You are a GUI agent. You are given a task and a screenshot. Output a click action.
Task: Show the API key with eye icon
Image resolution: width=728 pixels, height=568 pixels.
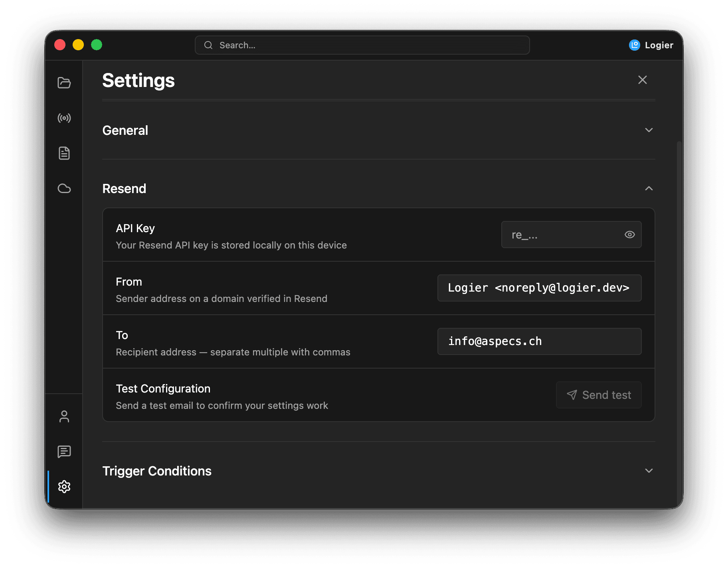pos(629,235)
